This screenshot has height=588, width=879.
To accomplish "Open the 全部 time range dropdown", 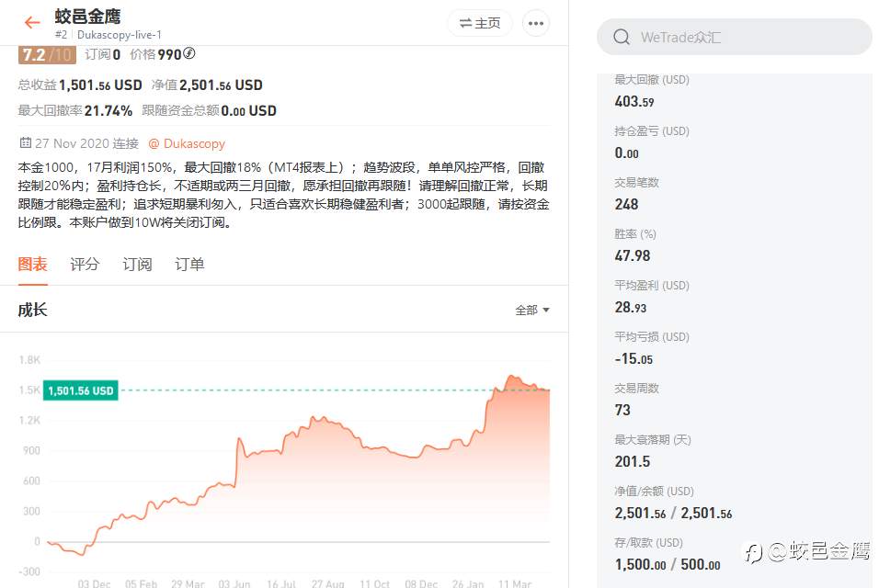I will click(x=532, y=310).
